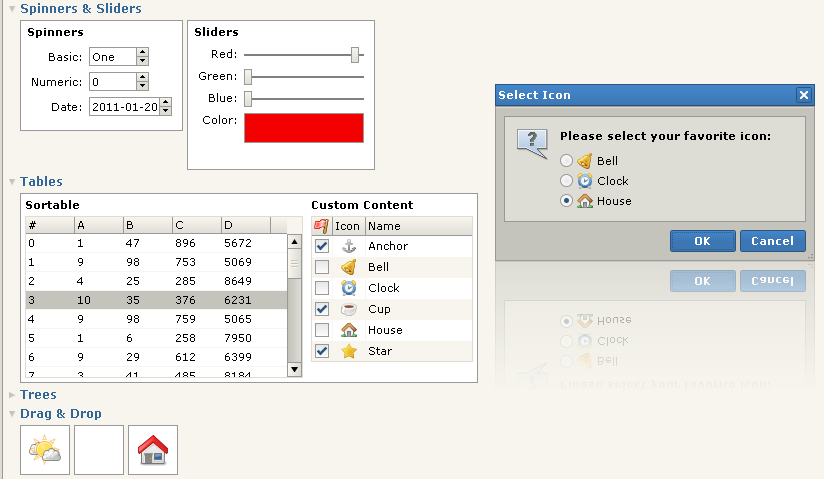Screen dimensions: 824x481
Task: Click the red house image in Drag & Drop
Action: (x=153, y=450)
